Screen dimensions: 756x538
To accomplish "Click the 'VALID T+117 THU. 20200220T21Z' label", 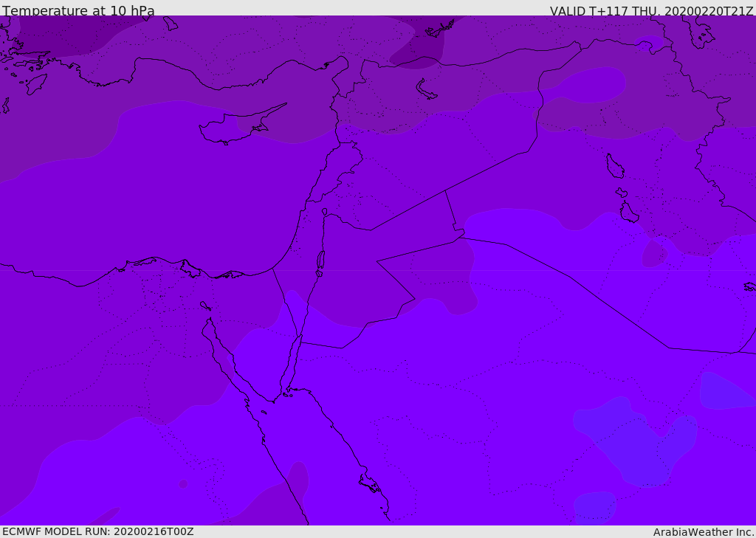I will pos(651,11).
